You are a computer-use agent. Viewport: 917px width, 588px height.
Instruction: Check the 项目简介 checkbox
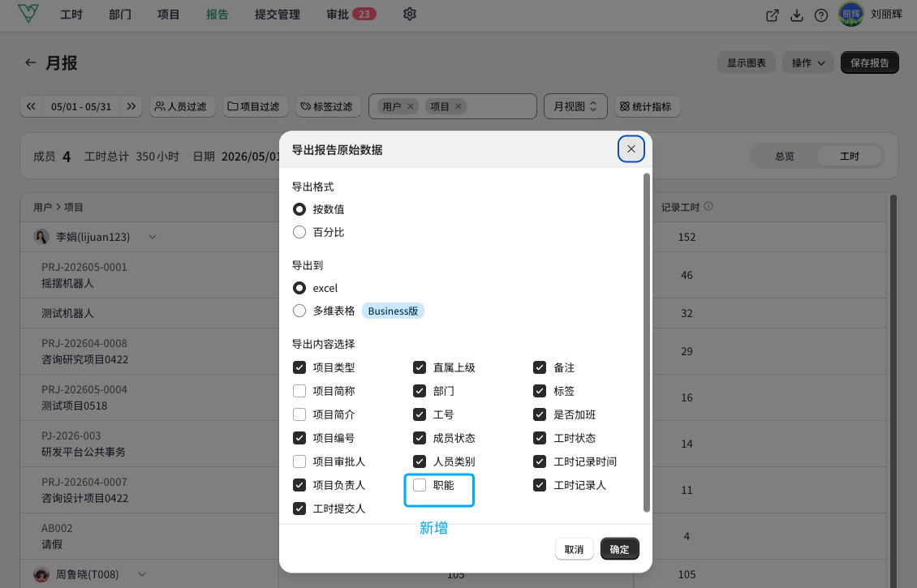click(299, 414)
